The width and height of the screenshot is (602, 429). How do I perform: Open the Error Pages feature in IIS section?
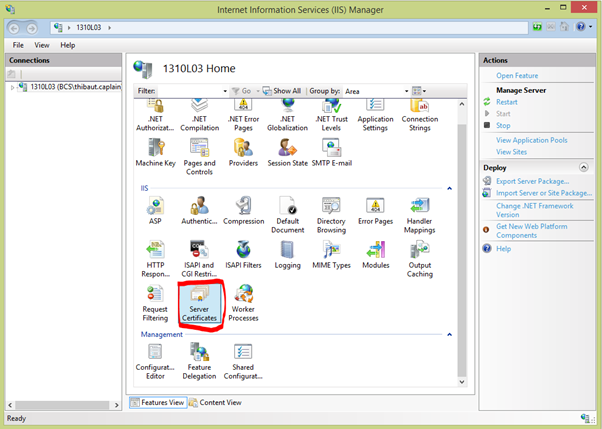(375, 210)
